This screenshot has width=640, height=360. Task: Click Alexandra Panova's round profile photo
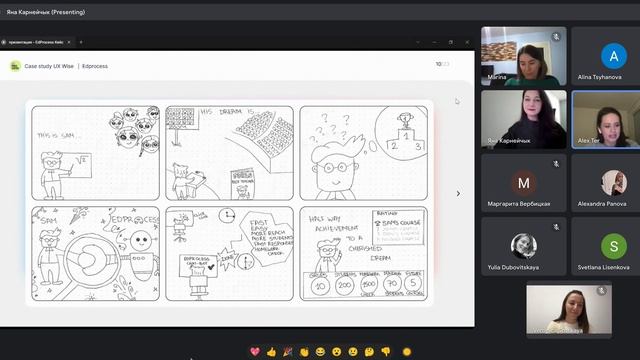click(x=614, y=183)
